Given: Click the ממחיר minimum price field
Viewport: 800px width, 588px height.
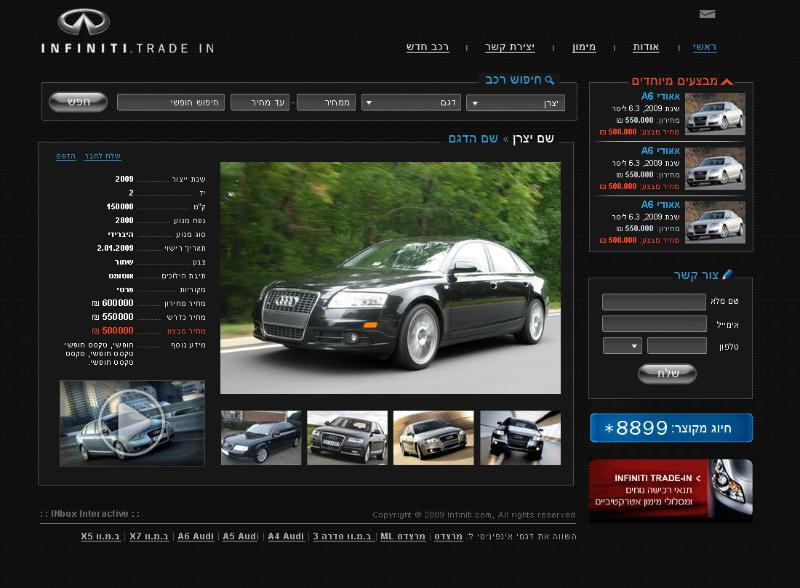Looking at the screenshot, I should coord(327,103).
